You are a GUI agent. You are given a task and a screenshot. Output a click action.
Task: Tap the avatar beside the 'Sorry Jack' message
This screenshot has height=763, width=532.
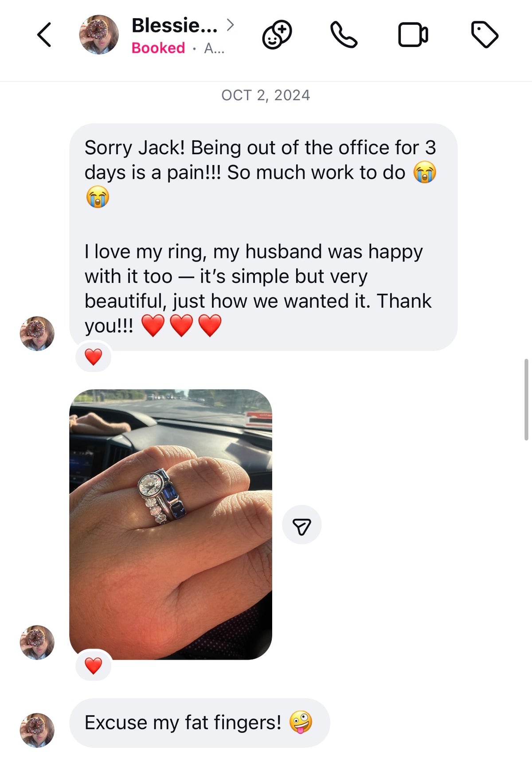pos(37,333)
